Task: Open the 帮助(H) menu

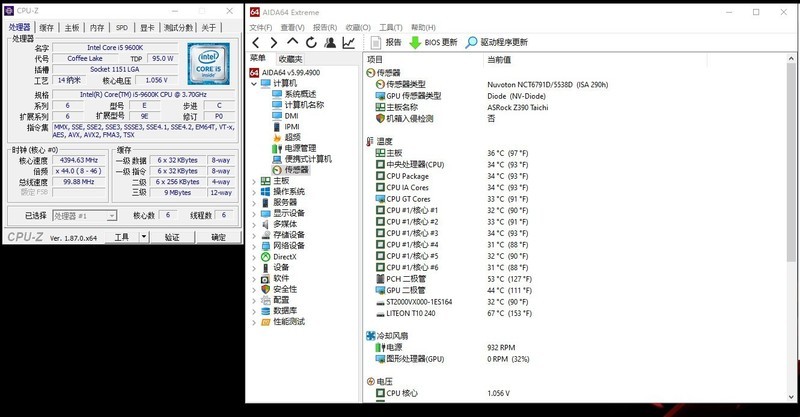Action: 423,27
